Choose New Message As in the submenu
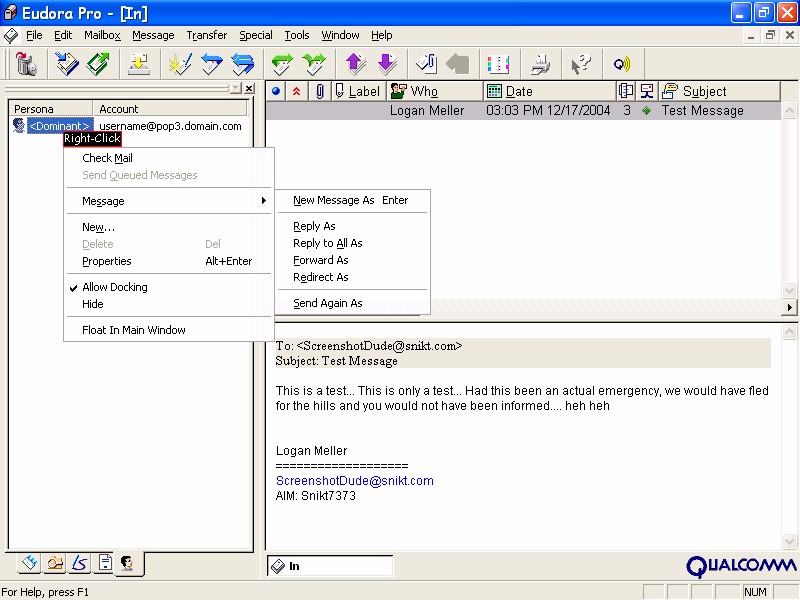This screenshot has width=800, height=600. click(352, 201)
